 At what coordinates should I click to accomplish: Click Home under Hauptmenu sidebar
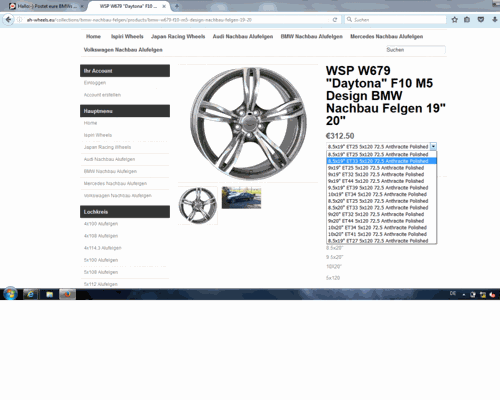pos(90,123)
